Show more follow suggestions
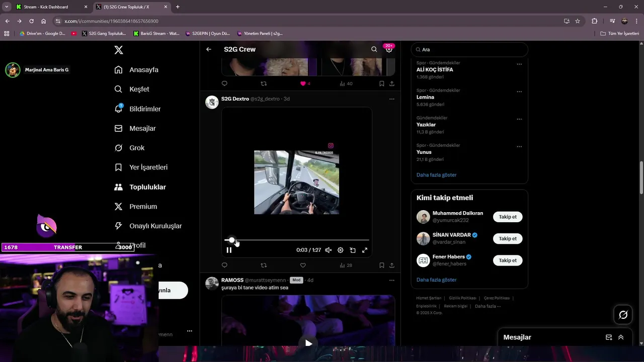Screen dimensions: 644x362 pyautogui.click(x=437, y=280)
